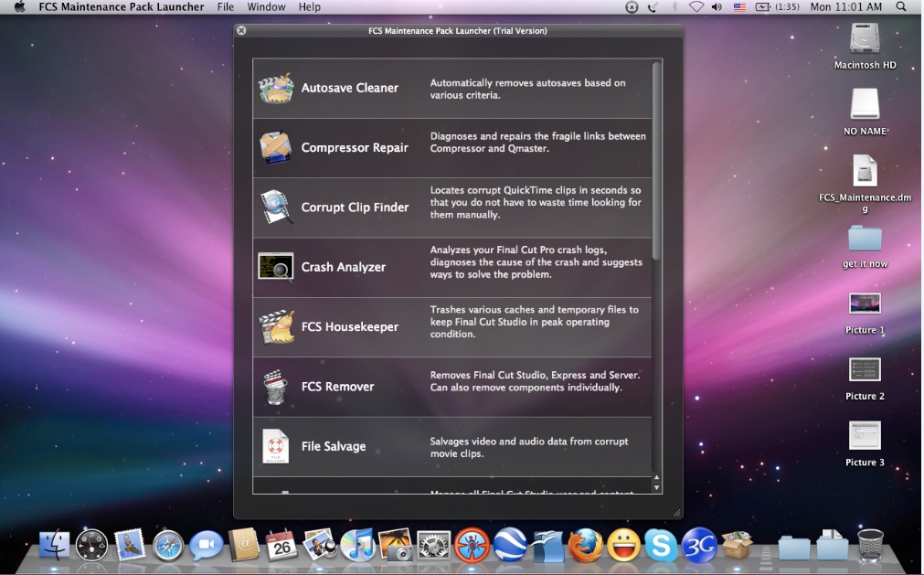Launch iTunes from the Dock

point(357,545)
